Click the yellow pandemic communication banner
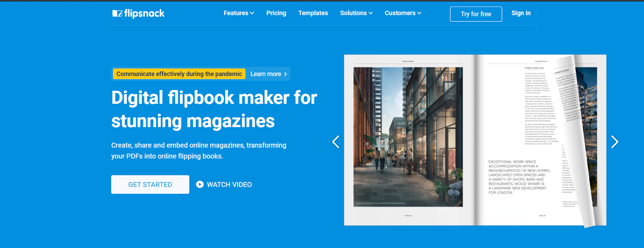Viewport: 644px width, 248px height. click(x=179, y=74)
